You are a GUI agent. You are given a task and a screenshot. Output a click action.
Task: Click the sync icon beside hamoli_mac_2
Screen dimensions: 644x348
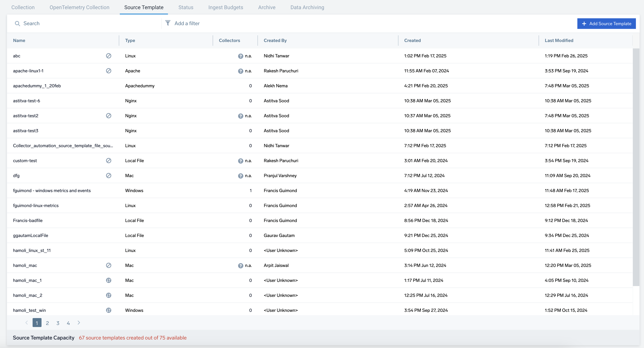tap(109, 295)
